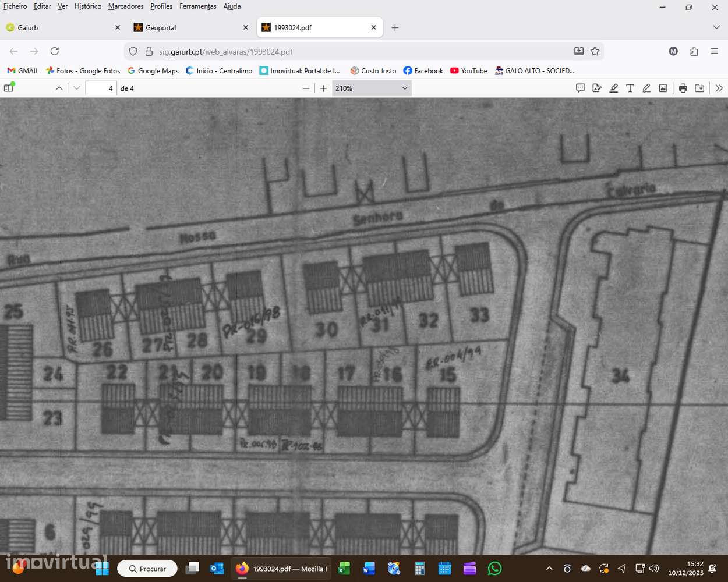This screenshot has width=728, height=582.
Task: Select the draw tool
Action: point(646,88)
